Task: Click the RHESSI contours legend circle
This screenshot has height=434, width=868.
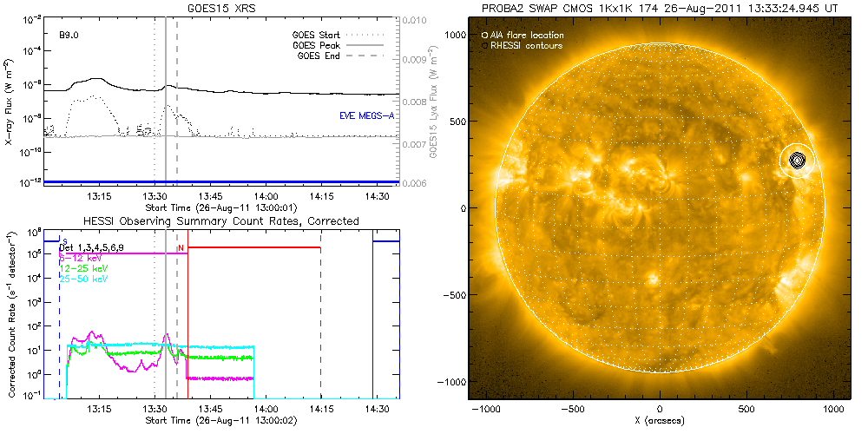Action: coord(484,45)
